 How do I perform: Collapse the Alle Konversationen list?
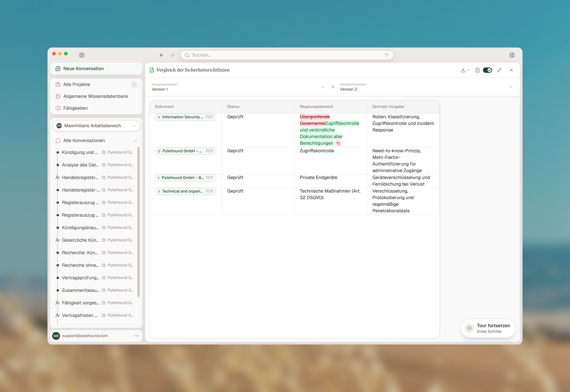click(x=136, y=140)
